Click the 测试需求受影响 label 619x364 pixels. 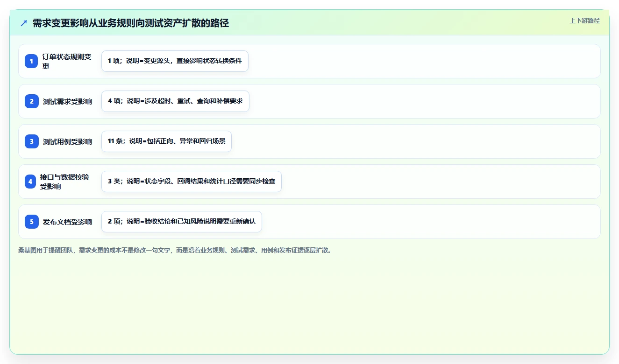67,101
